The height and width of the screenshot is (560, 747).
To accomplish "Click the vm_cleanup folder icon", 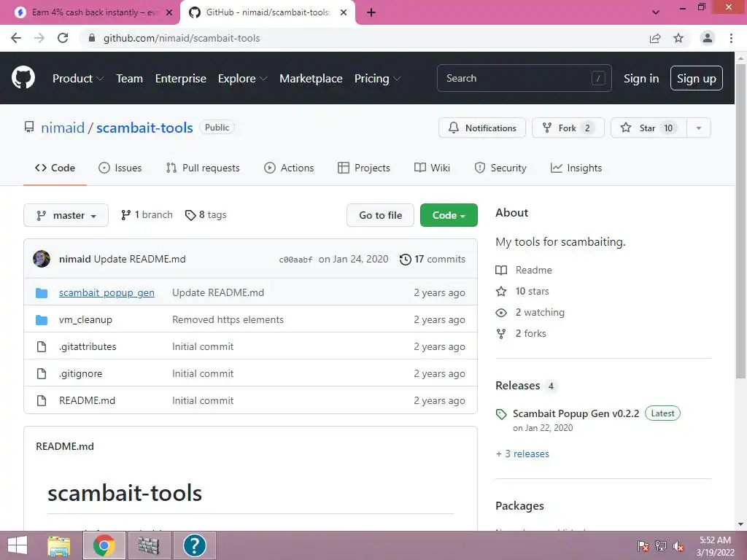I will [42, 320].
